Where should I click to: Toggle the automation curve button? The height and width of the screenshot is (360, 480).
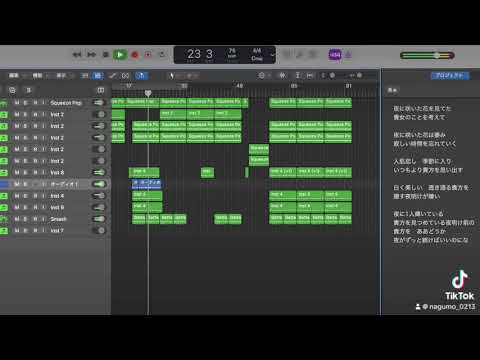pos(112,76)
